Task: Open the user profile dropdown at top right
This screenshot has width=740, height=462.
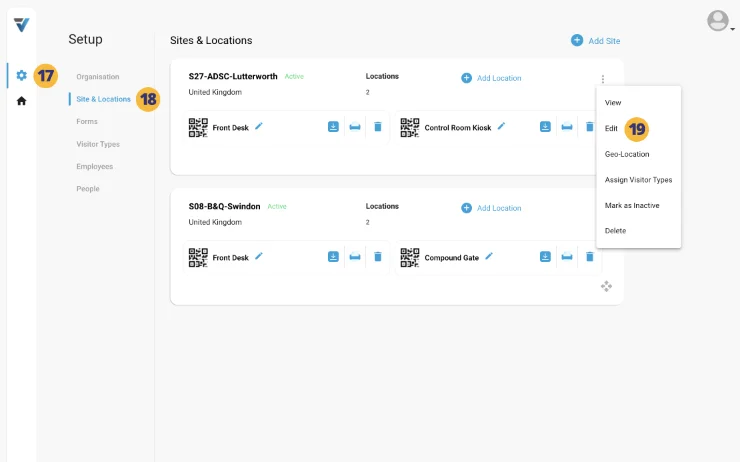Action: click(x=720, y=21)
